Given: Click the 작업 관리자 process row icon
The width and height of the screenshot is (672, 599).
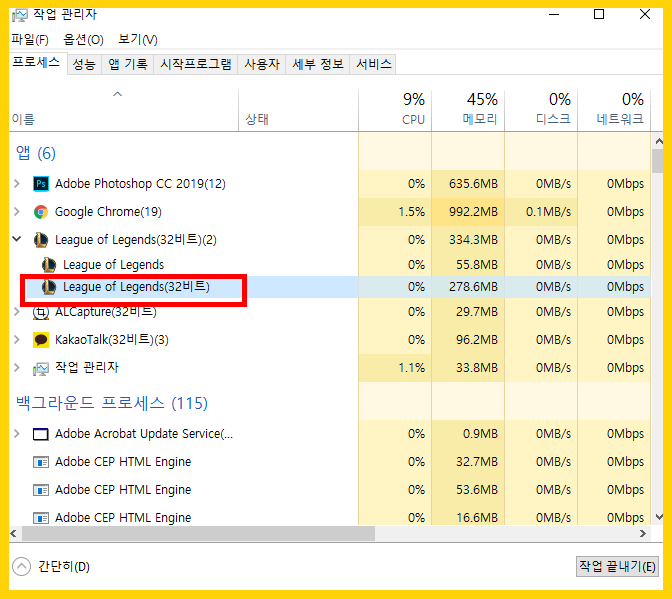Looking at the screenshot, I should [41, 368].
